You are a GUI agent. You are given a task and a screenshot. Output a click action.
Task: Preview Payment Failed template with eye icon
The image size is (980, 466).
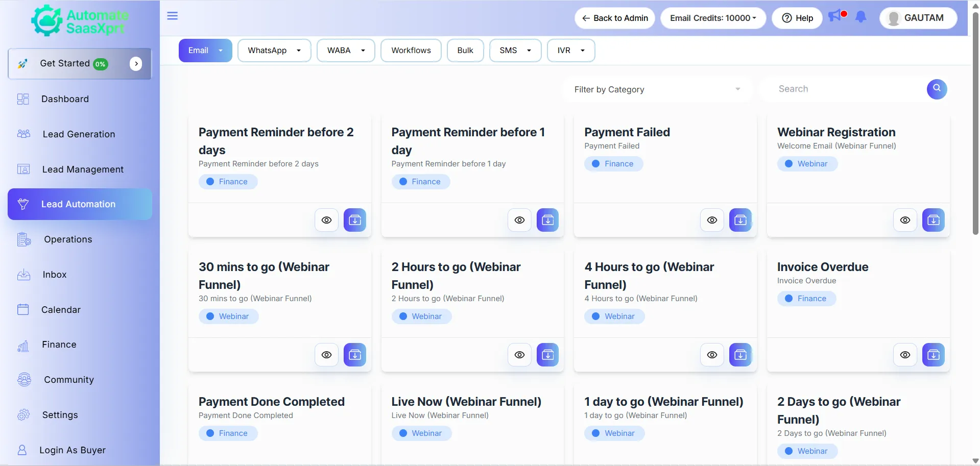[712, 220]
